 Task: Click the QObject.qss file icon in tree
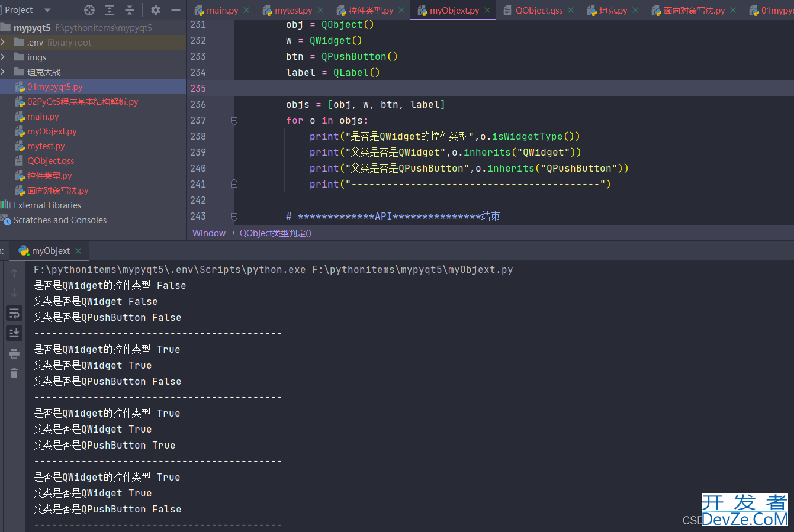click(x=20, y=161)
